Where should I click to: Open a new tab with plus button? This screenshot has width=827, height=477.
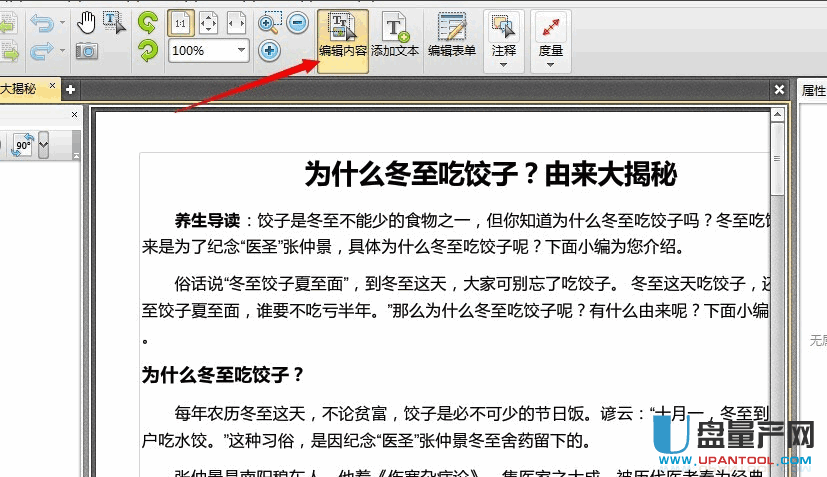point(70,90)
